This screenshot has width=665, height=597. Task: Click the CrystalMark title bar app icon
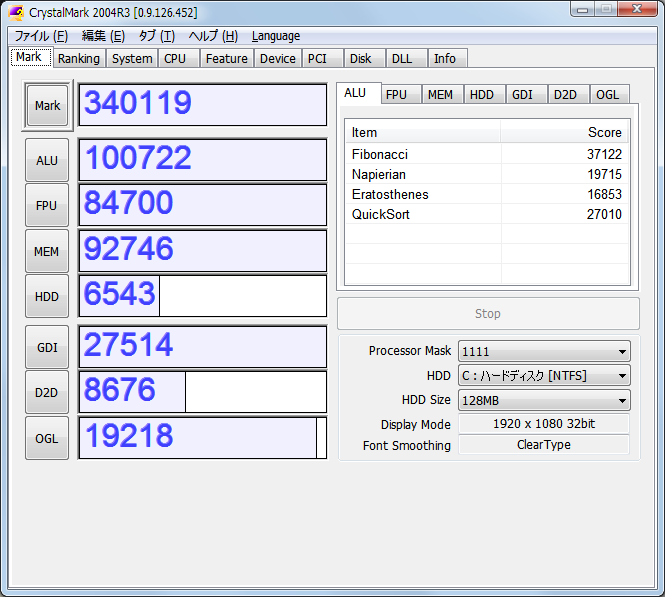(x=17, y=12)
